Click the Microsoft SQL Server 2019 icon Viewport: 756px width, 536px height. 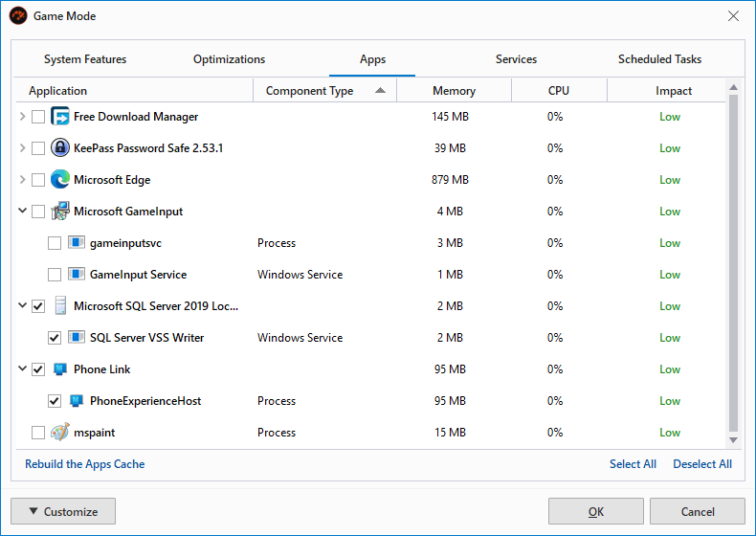pos(60,306)
